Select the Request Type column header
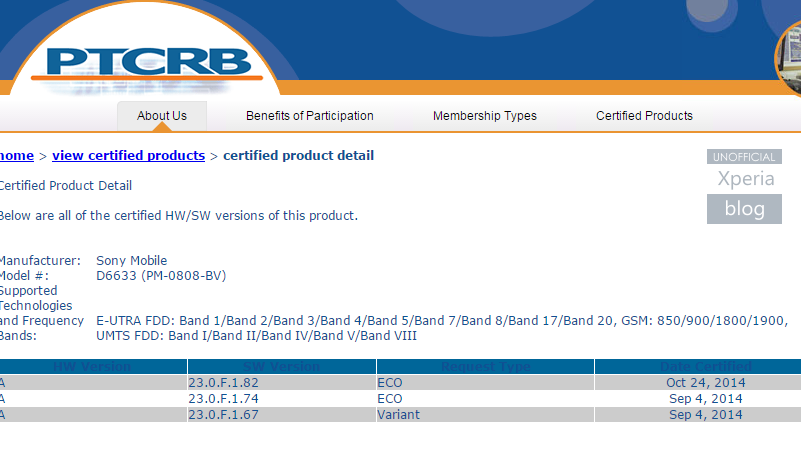Screen dimensions: 801x462 (484, 367)
